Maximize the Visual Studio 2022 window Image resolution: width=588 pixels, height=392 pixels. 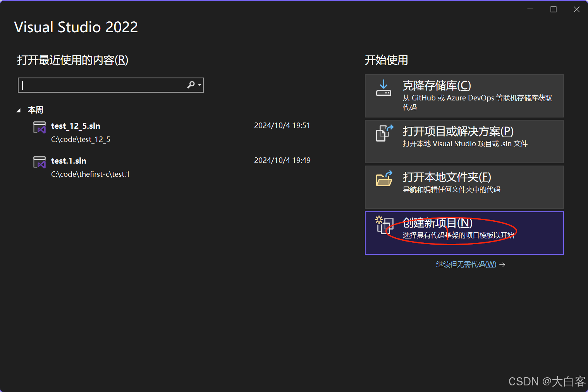554,9
